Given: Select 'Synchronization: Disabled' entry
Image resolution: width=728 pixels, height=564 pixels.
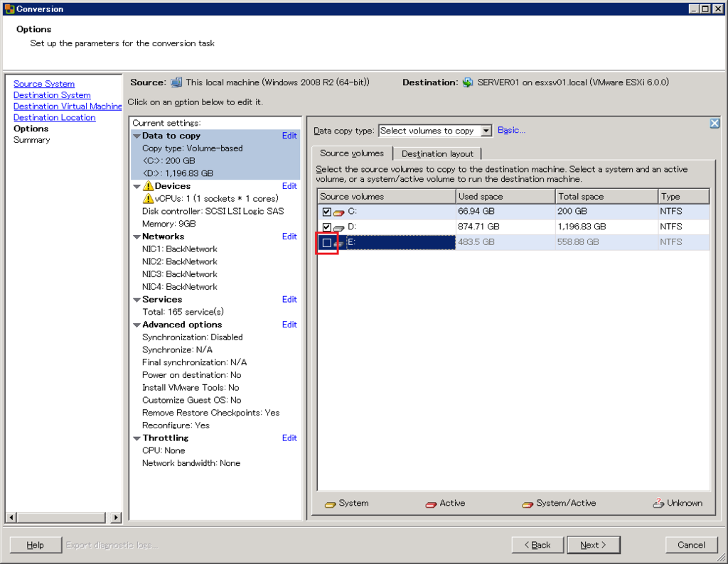Looking at the screenshot, I should 192,337.
